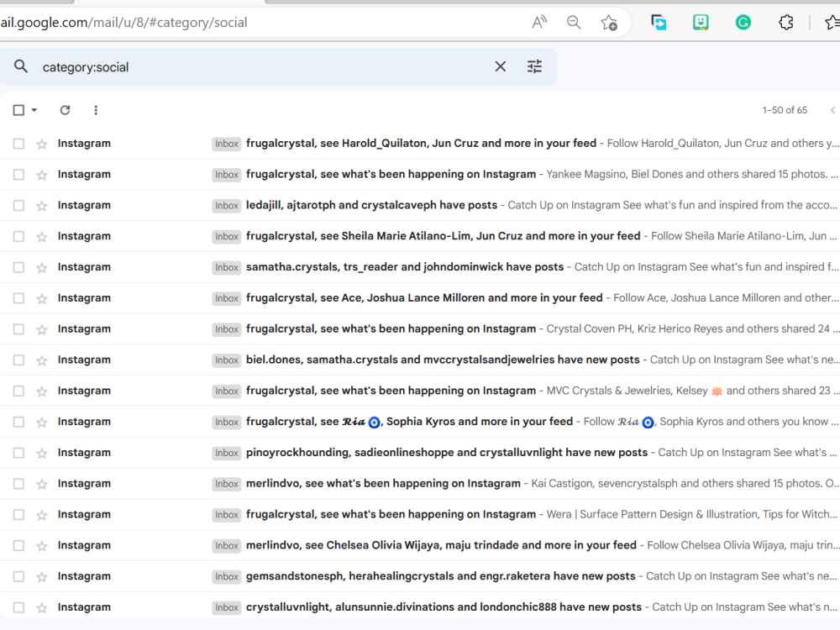840x630 pixels.
Task: Click Inbox label on Crystal Coven PH email
Action: (227, 329)
